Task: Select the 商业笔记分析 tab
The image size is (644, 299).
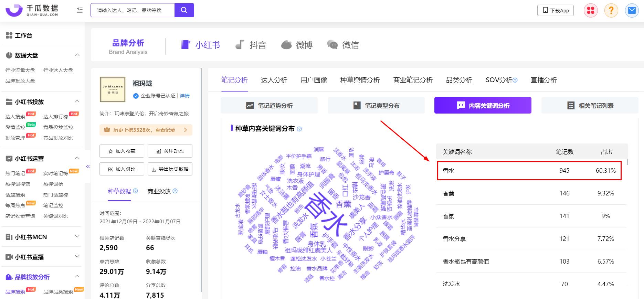Action: coord(413,80)
